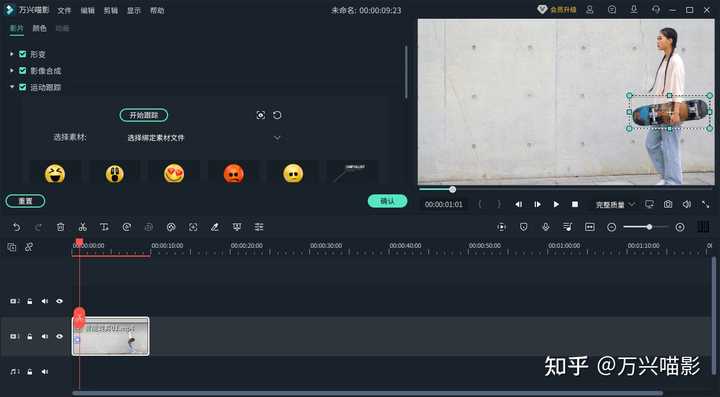Reset tracking with the circular arrow icon
The width and height of the screenshot is (720, 397).
[277, 115]
